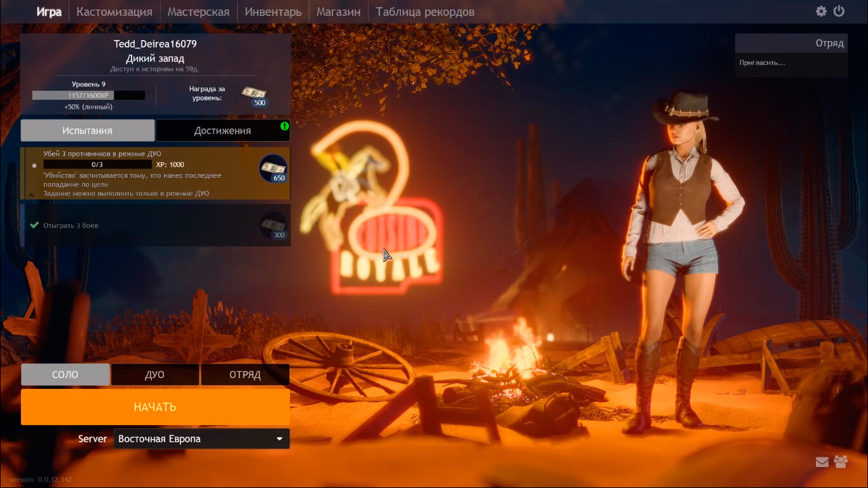
Task: Click the power exit icon
Action: 839,11
